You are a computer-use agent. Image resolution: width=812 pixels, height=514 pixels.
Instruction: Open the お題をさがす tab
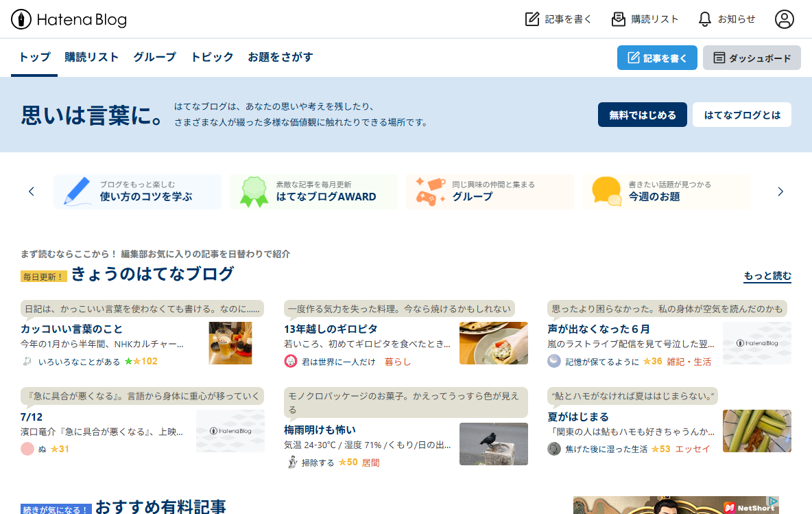[x=280, y=57]
